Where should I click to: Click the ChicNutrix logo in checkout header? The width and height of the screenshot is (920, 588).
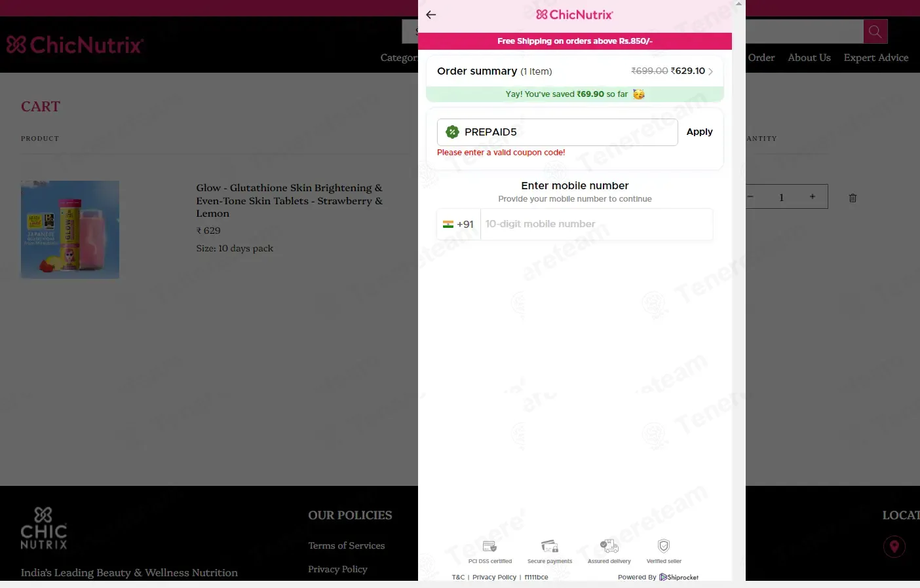[x=575, y=14]
